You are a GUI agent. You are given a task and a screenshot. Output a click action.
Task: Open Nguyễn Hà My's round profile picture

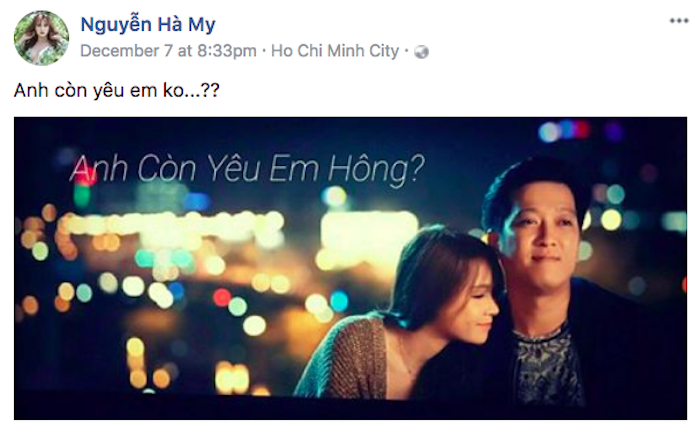coord(41,38)
